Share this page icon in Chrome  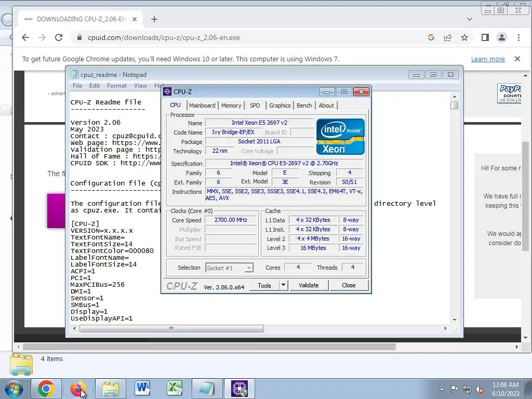448,37
